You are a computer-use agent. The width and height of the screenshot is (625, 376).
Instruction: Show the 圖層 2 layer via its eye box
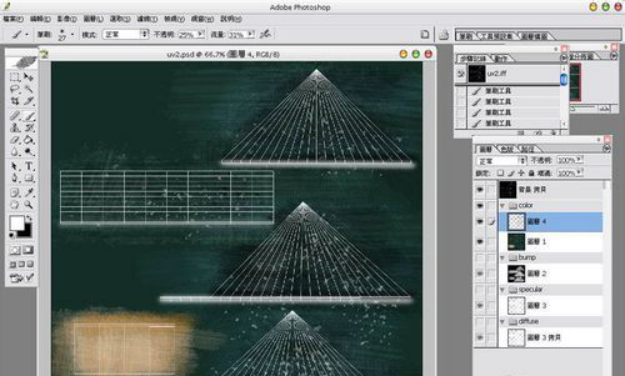pyautogui.click(x=480, y=274)
